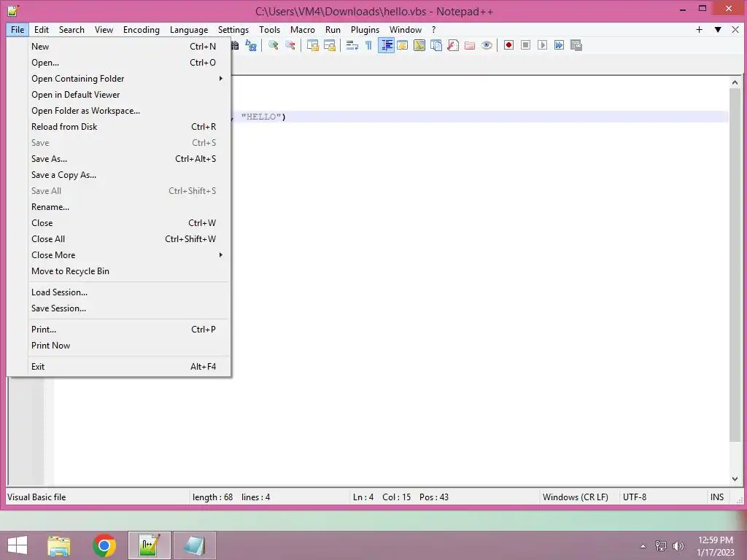Click Run Macro Multiple Times icon

coord(560,45)
